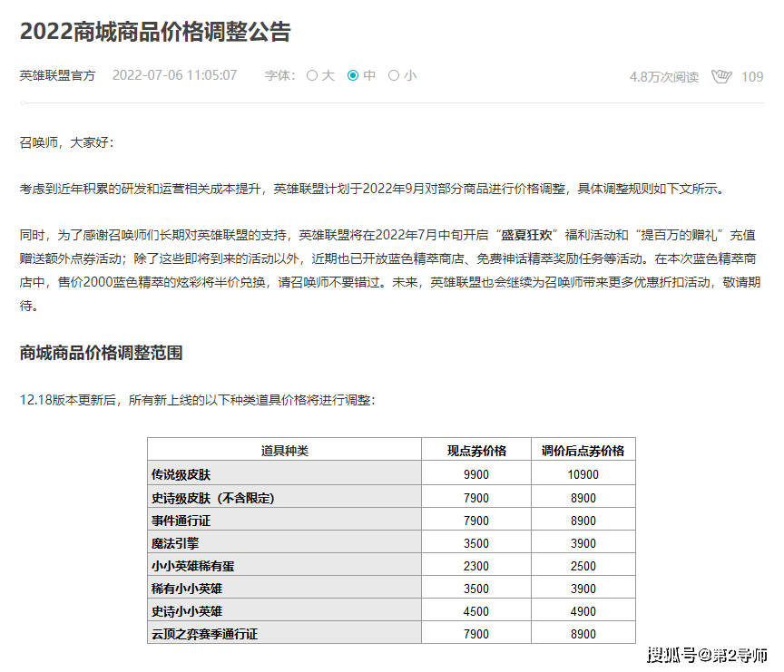Select the 中 font size radio button
Viewport: 784px width, 672px height.
[353, 75]
